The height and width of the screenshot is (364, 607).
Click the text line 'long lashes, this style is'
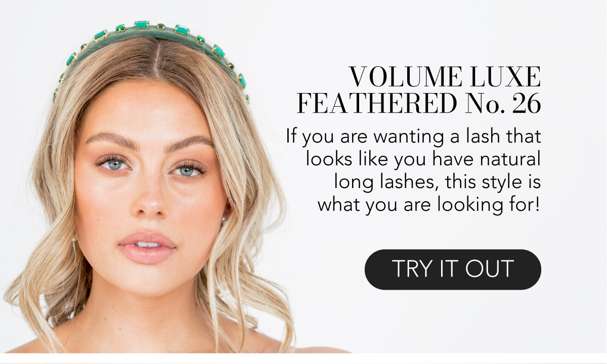tap(438, 181)
